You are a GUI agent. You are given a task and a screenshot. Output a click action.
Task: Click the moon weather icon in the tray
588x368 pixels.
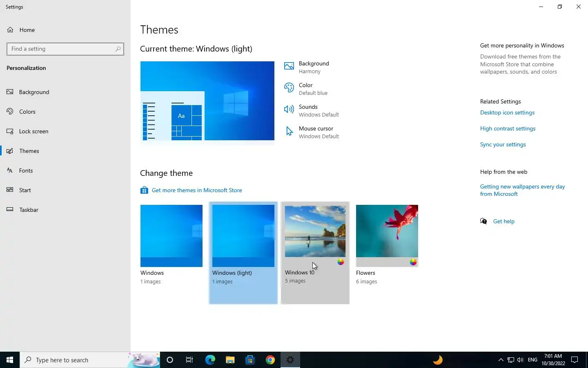tap(438, 360)
